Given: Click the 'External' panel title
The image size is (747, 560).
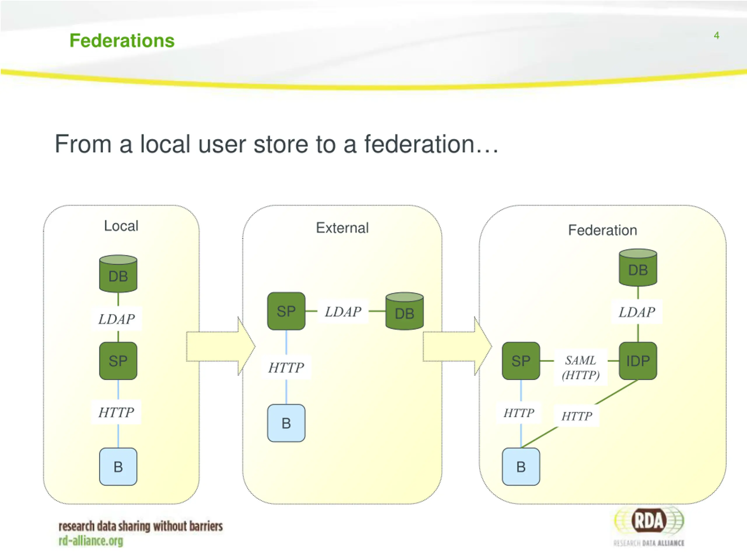Looking at the screenshot, I should pyautogui.click(x=342, y=228).
